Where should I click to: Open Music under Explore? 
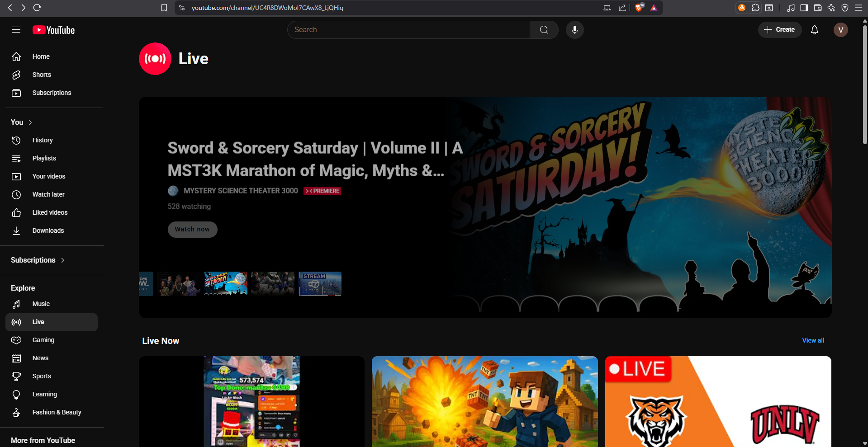52,304
